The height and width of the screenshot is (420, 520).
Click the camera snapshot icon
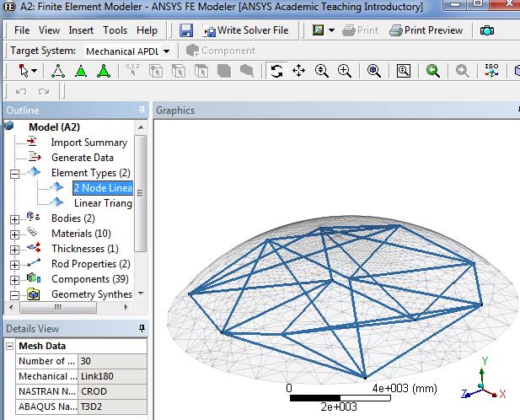coord(487,30)
